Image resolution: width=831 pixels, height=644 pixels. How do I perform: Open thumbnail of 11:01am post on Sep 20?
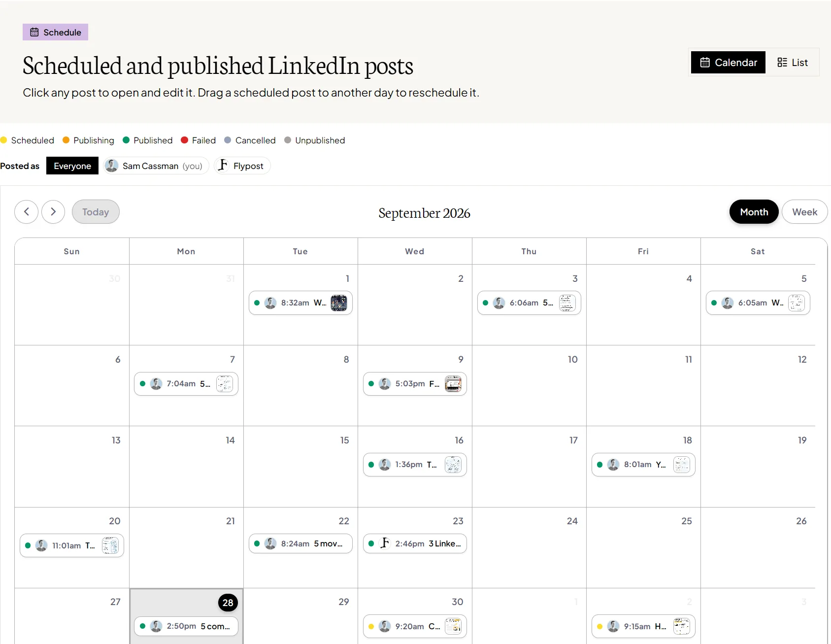(110, 545)
